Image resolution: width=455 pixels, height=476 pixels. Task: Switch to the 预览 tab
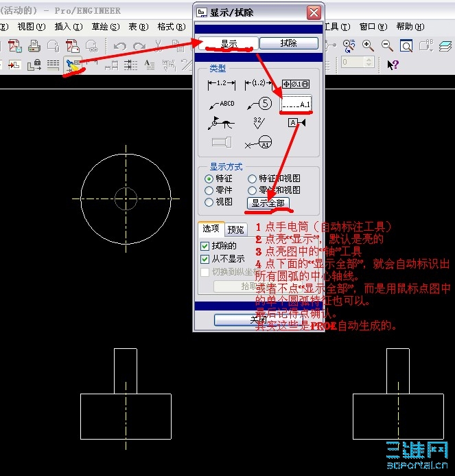(x=235, y=229)
